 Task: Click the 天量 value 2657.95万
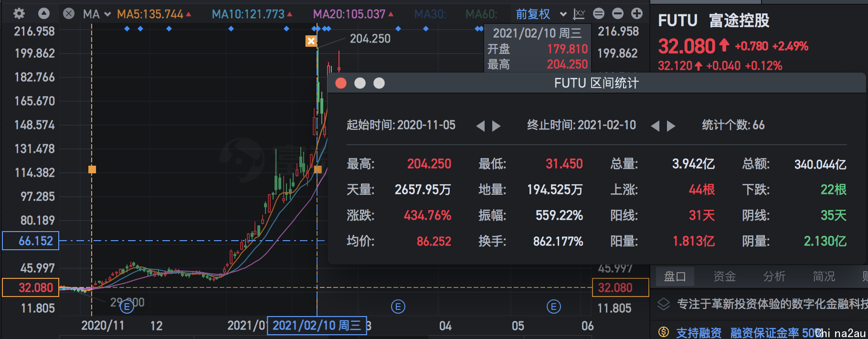click(x=423, y=190)
